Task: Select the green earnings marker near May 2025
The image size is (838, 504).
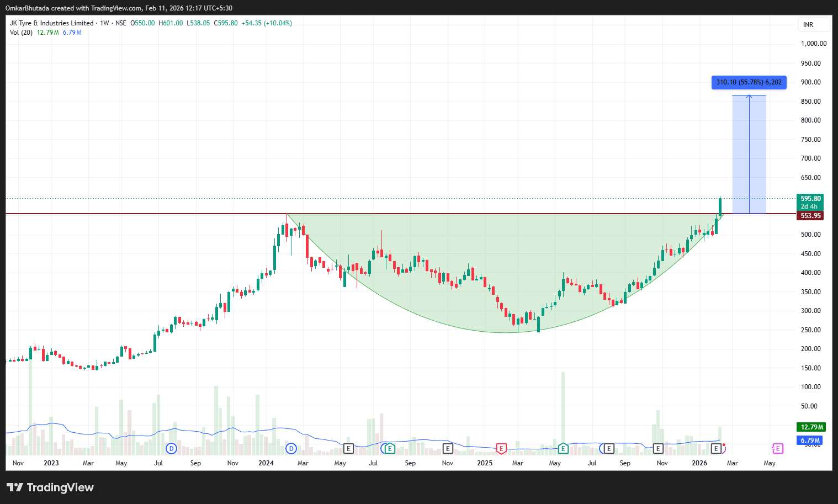Action: (563, 448)
